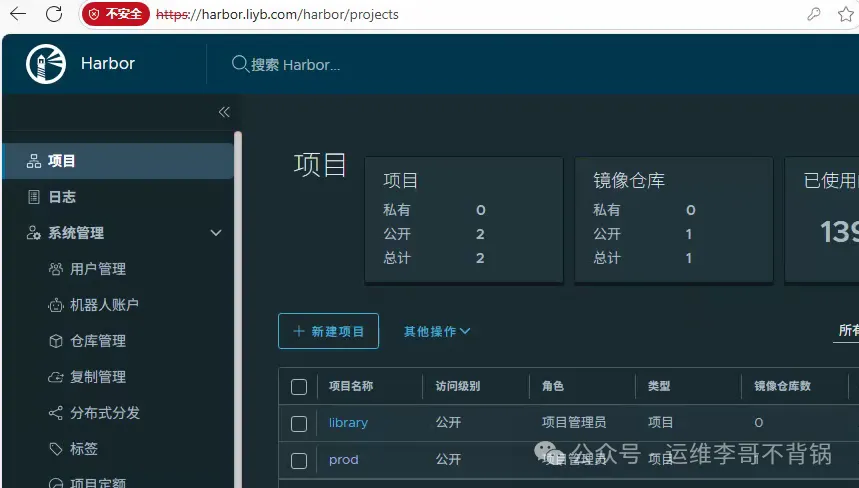Viewport: 859px width, 488px height.
Task: Click the Harbor lighthouse logo
Action: tap(45, 64)
